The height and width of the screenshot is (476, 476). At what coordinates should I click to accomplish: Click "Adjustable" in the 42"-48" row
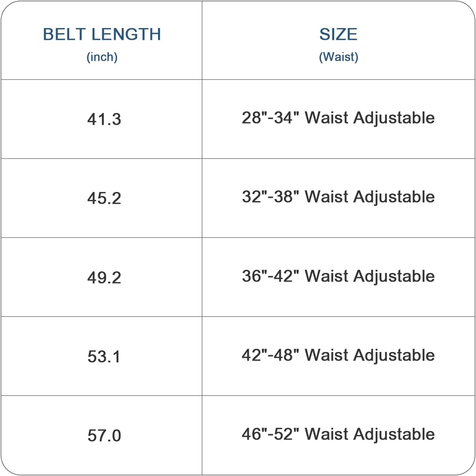[394, 356]
